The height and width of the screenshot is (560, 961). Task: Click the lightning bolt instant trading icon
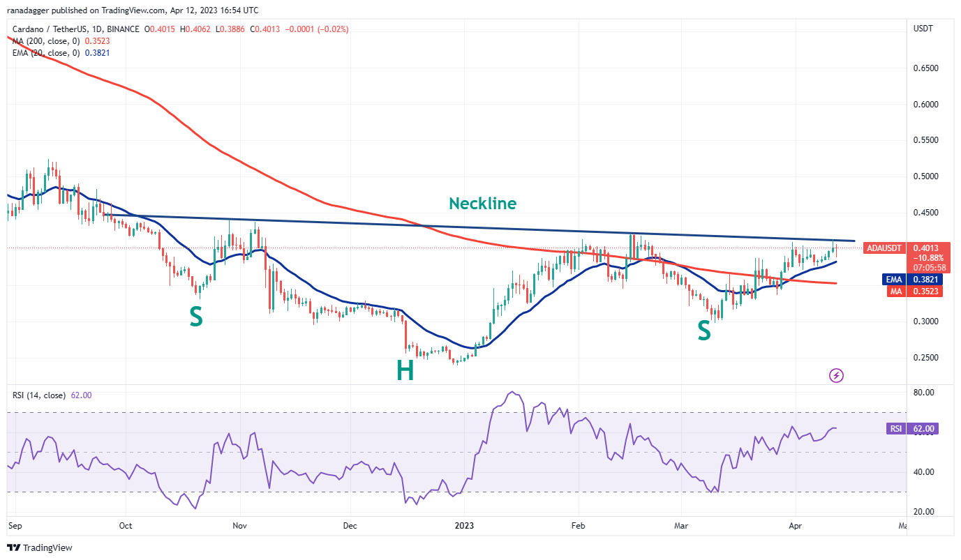pyautogui.click(x=836, y=375)
